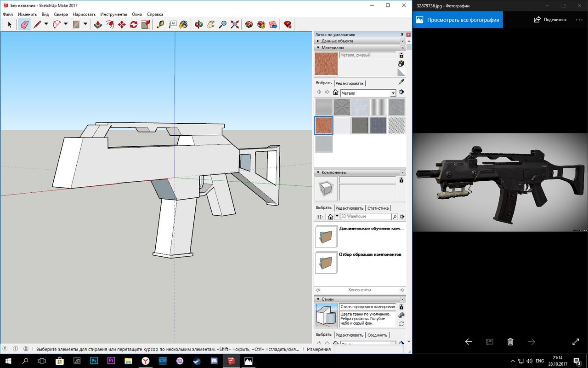Click ENG language indicator in tray
Image resolution: width=588 pixels, height=368 pixels.
[540, 361]
